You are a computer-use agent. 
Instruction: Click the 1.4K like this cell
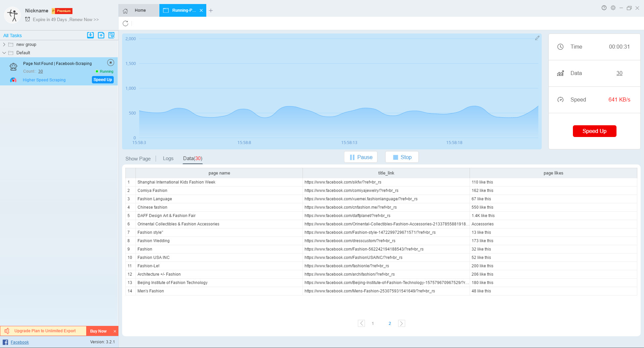point(553,216)
